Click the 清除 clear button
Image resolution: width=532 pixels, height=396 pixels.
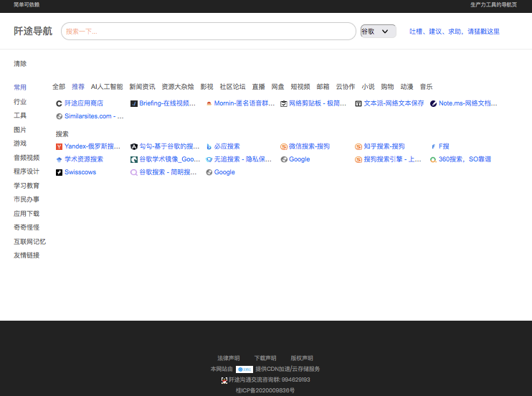coord(20,64)
